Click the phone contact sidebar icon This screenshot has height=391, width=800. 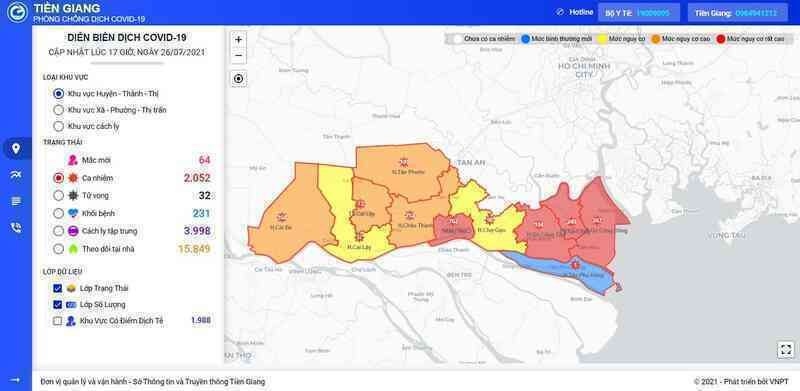click(x=16, y=228)
